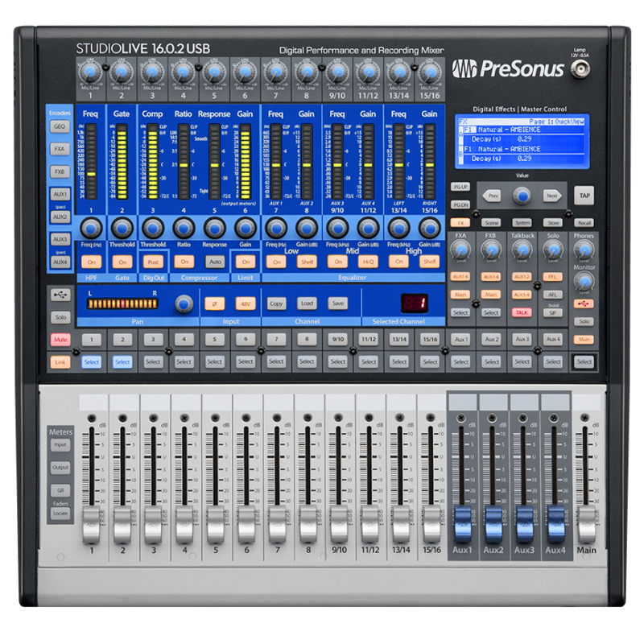Screen dimensions: 644x644
Task: Click the Next arrow button
Action: (x=552, y=196)
